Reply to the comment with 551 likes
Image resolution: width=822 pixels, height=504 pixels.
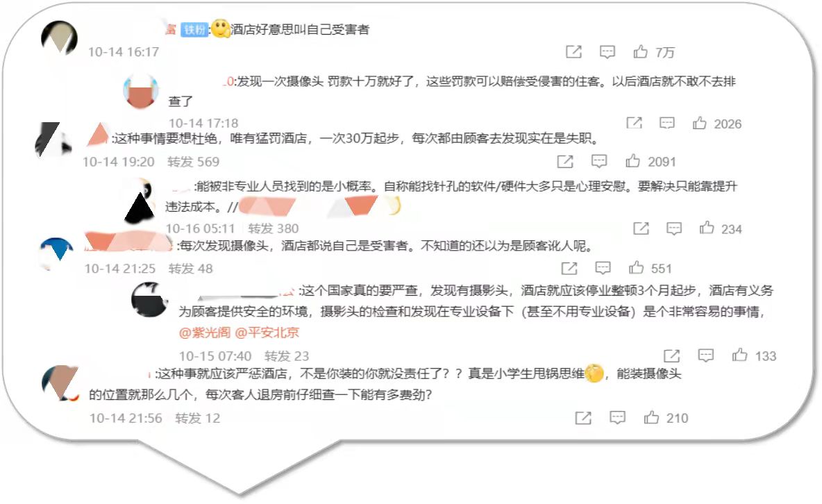coord(603,268)
